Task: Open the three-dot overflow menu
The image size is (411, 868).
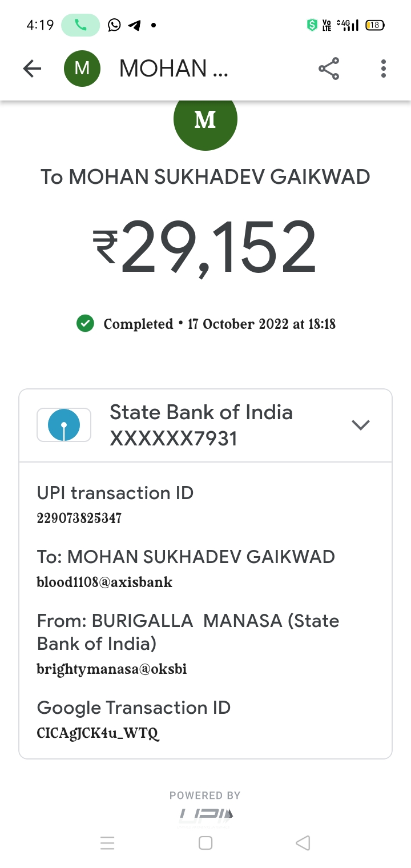Action: click(x=383, y=69)
